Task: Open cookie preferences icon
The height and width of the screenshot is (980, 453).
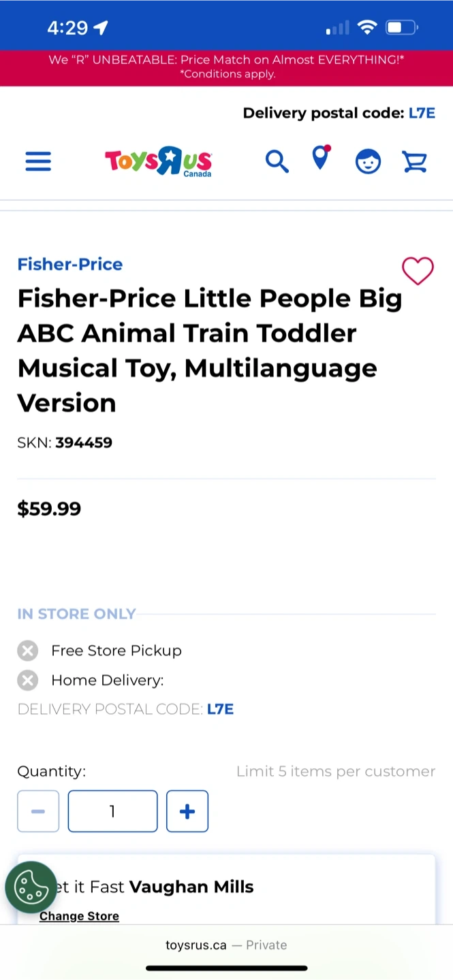Action: (x=31, y=887)
